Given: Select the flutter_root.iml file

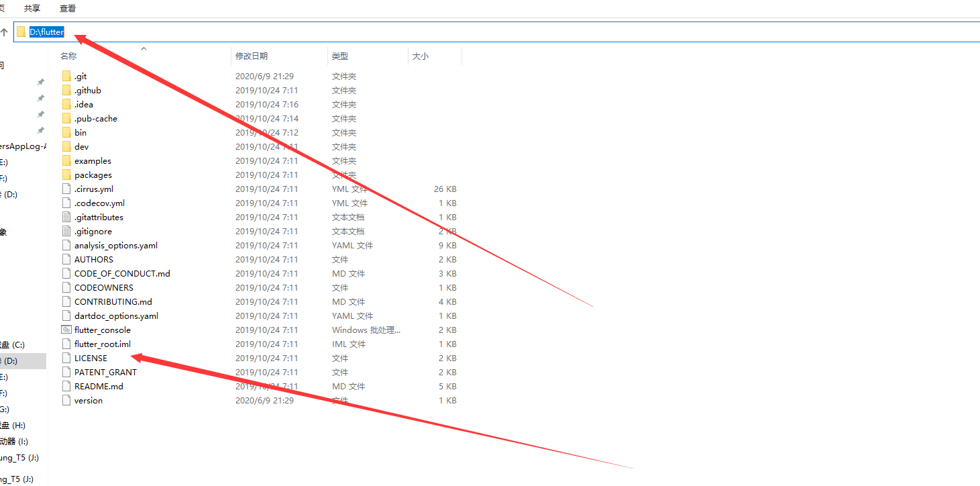Looking at the screenshot, I should [97, 344].
